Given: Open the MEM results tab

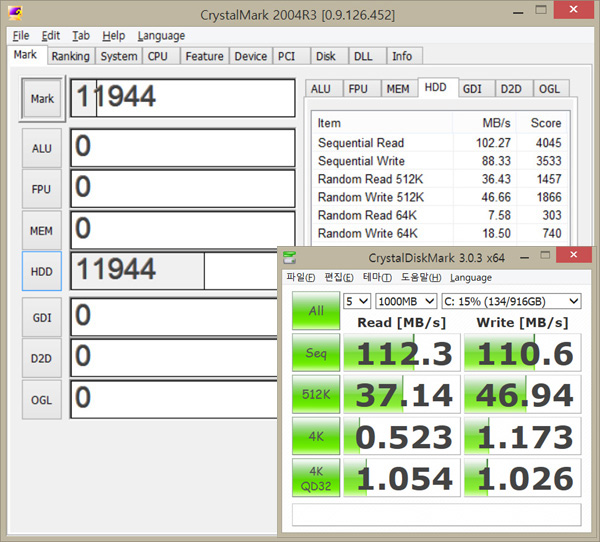Looking at the screenshot, I should [x=399, y=89].
